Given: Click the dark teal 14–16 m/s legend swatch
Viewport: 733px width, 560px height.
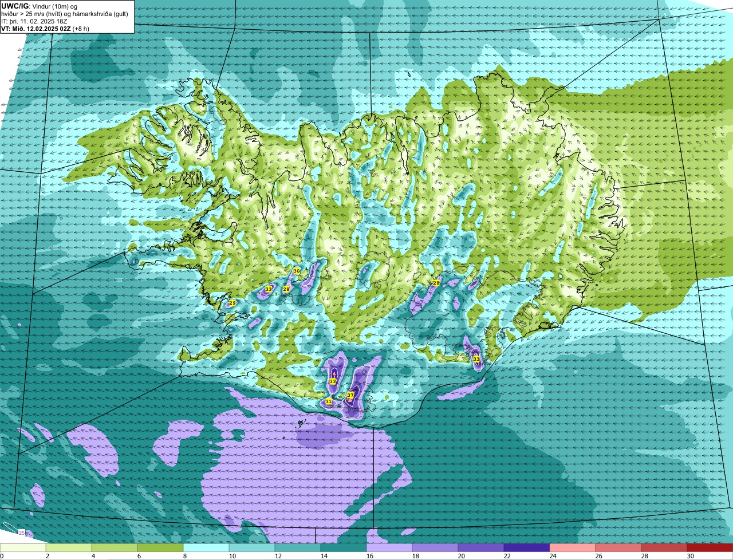Looking at the screenshot, I should (344, 548).
